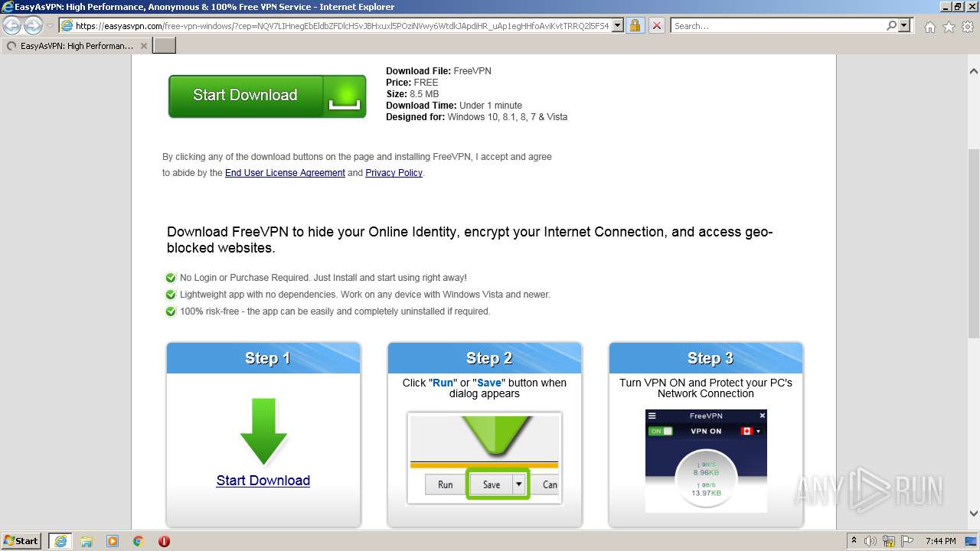Click the 7:44 PM taskbar clock
The height and width of the screenshot is (551, 980).
[x=941, y=541]
